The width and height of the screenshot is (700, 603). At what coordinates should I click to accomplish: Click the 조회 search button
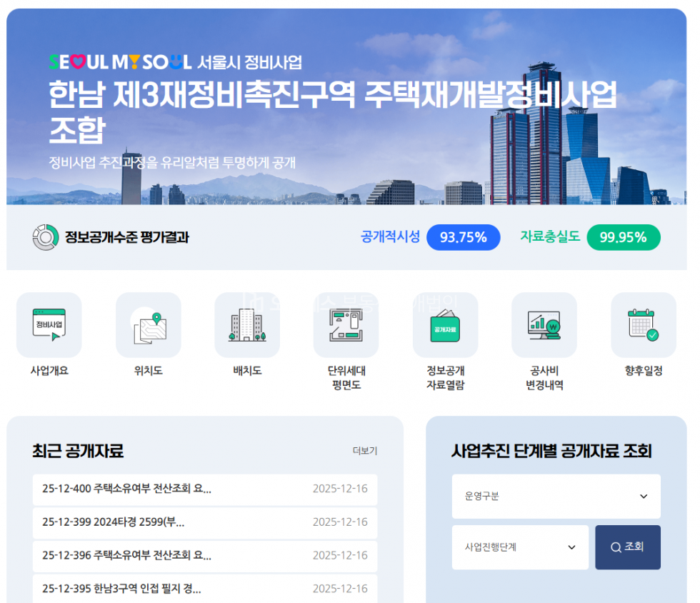coord(628,547)
